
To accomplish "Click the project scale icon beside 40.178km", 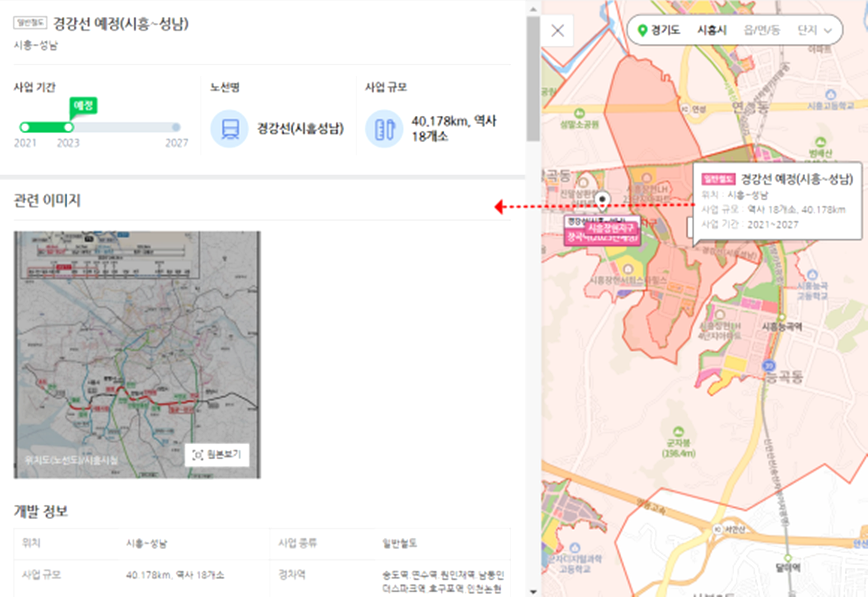I will tap(384, 129).
